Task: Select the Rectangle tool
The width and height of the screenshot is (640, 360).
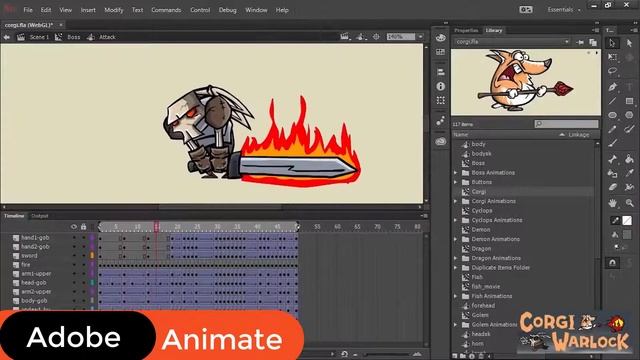Action: 629,101
